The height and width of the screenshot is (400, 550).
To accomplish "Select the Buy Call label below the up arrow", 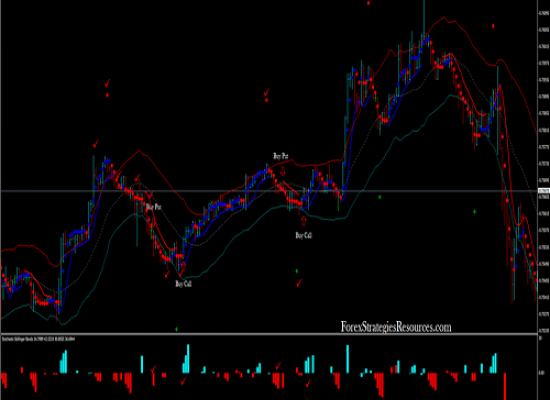I will pos(304,235).
